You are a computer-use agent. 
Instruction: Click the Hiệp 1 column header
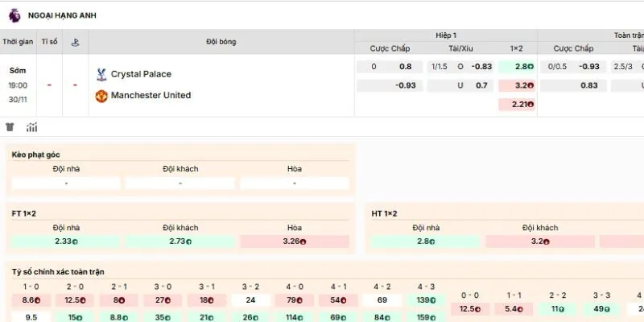(x=445, y=36)
